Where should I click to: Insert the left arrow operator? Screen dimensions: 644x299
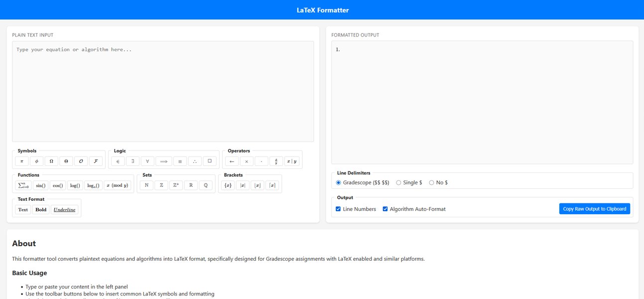coord(232,161)
